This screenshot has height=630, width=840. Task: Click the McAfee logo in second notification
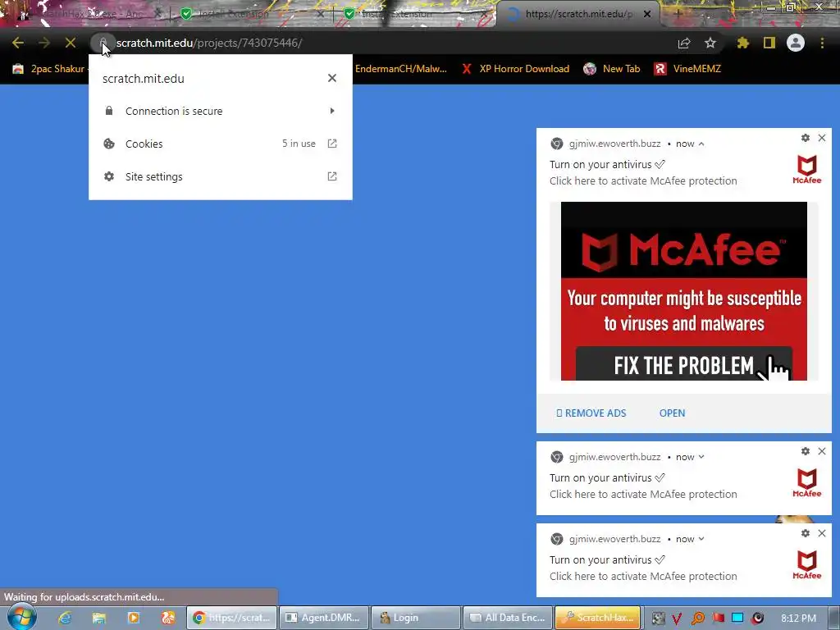click(x=807, y=482)
